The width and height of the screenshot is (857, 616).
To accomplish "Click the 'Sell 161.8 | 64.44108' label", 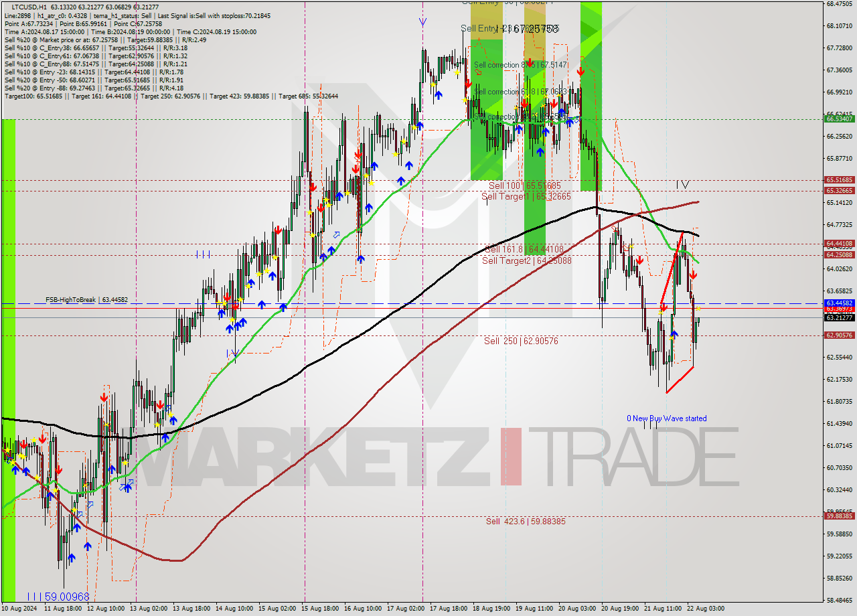I will pyautogui.click(x=525, y=249).
